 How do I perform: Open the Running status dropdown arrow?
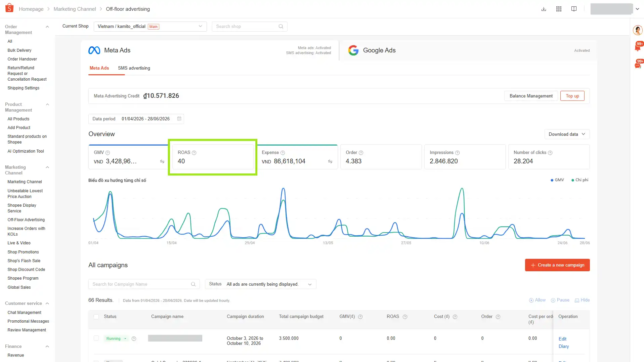[125, 339]
